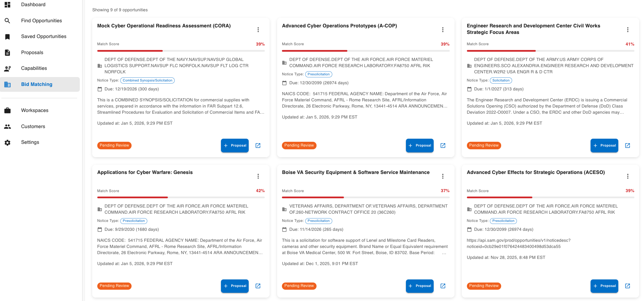Create Proposal for Advanced Cyber Operations Prototypes
This screenshot has height=301, width=644.
coord(419,146)
